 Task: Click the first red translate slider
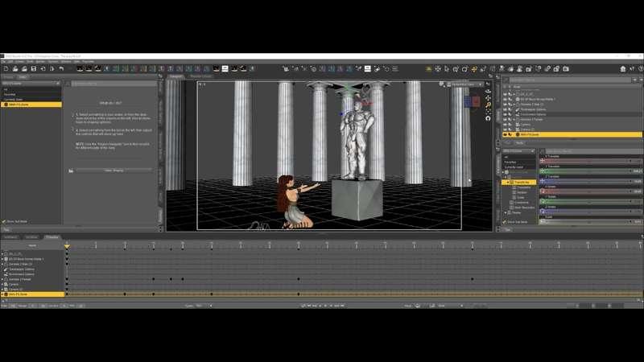[x=591, y=161]
